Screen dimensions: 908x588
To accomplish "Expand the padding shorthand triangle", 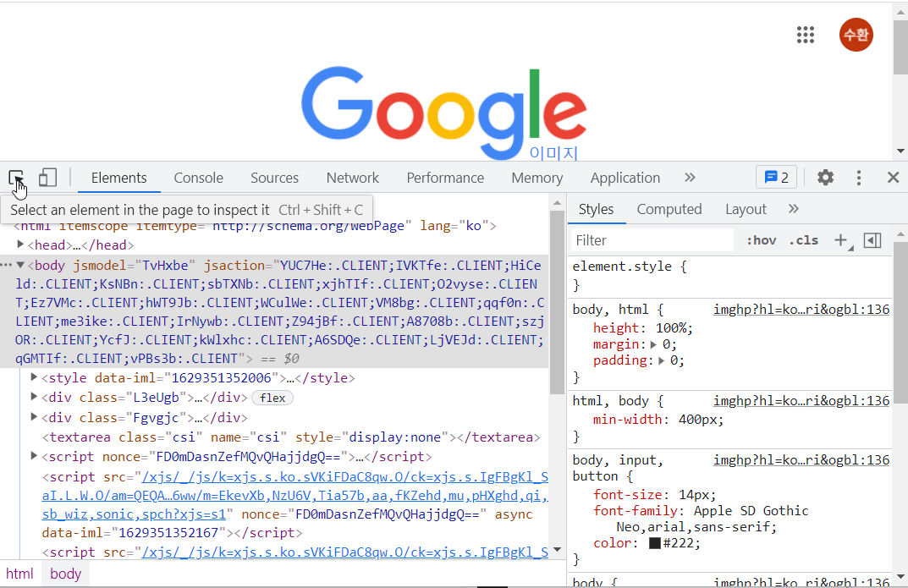I will tap(661, 360).
